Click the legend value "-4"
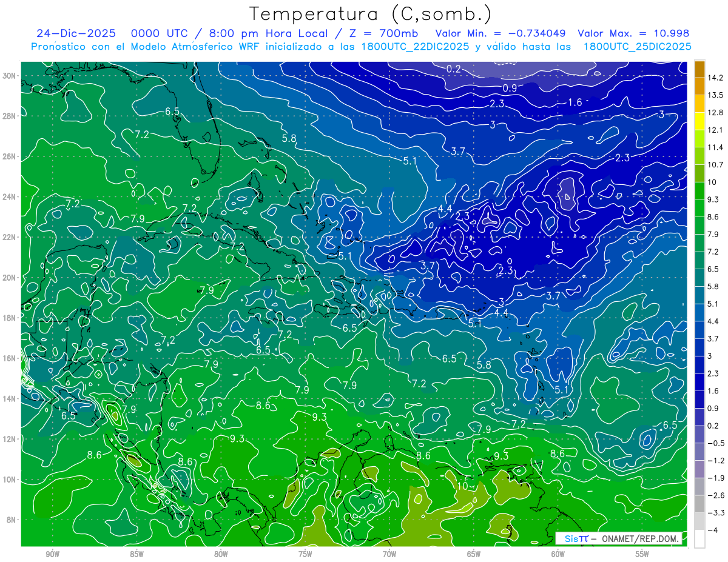Image resolution: width=728 pixels, height=562 pixels. point(712,530)
